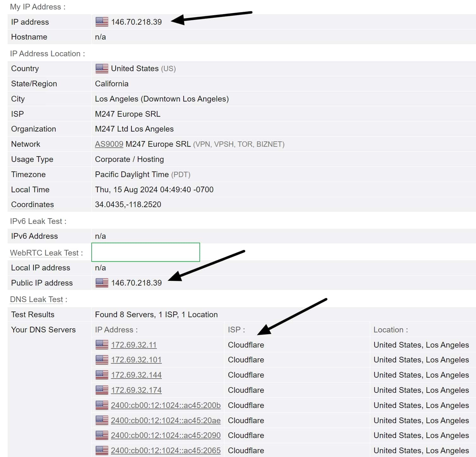Screen dimensions: 476x457
Task: Click the Cloudflare ISP entry for 172.69.32.11
Action: coord(246,345)
